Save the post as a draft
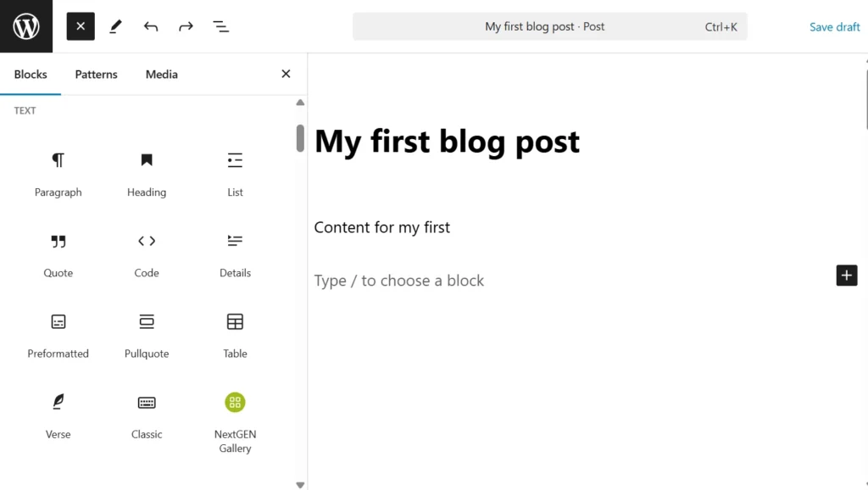Viewport: 868px width, 490px height. tap(834, 26)
